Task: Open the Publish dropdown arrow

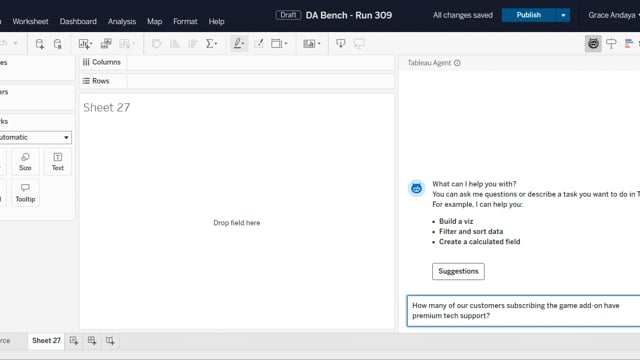Action: [563, 16]
